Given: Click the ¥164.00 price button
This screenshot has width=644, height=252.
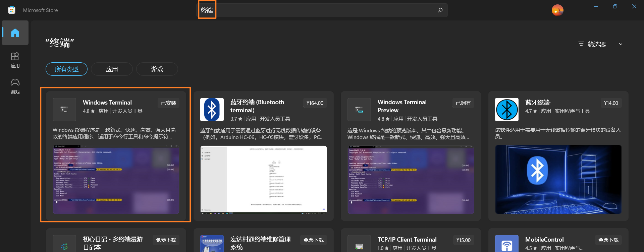Looking at the screenshot, I should [x=315, y=103].
